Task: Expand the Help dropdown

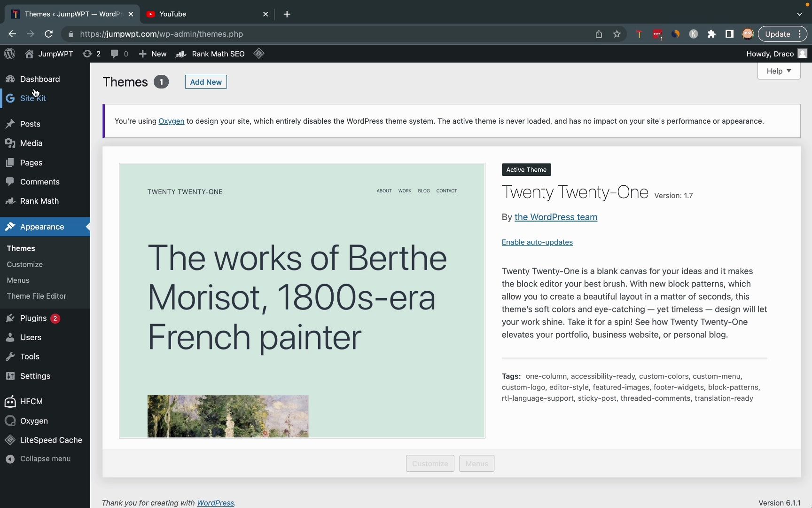Action: point(779,71)
